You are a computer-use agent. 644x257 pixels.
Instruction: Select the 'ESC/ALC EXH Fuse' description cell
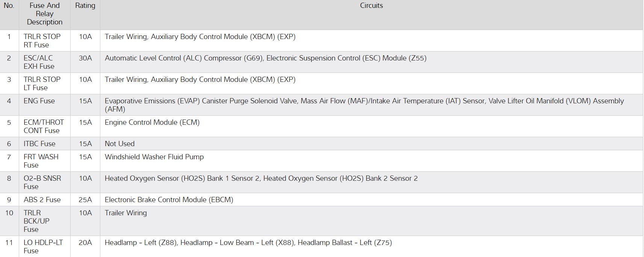click(39, 62)
